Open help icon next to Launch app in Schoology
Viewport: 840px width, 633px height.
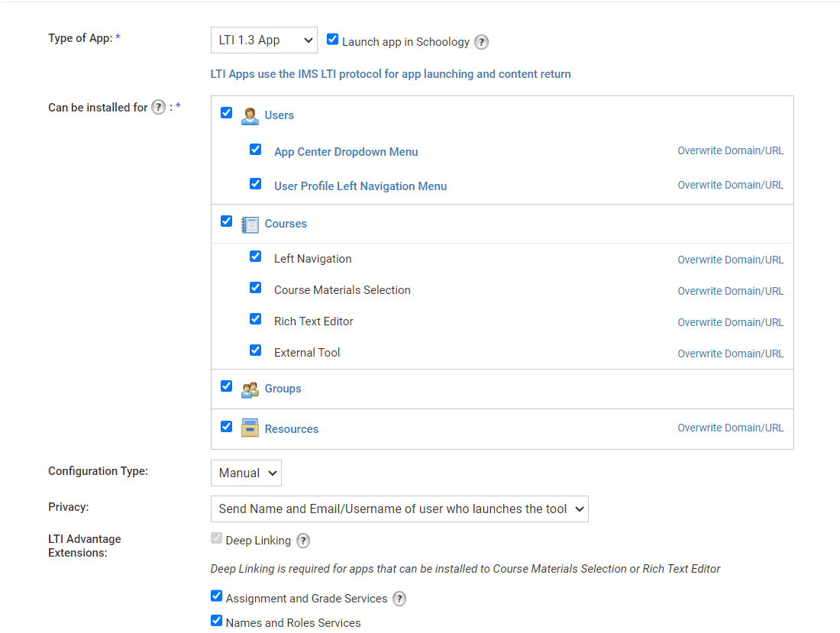click(482, 42)
